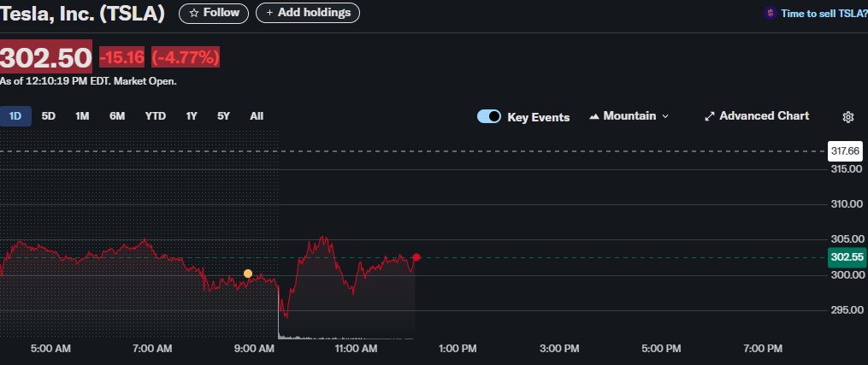This screenshot has height=365, width=868.
Task: Select the 5D time range tab
Action: (x=49, y=116)
